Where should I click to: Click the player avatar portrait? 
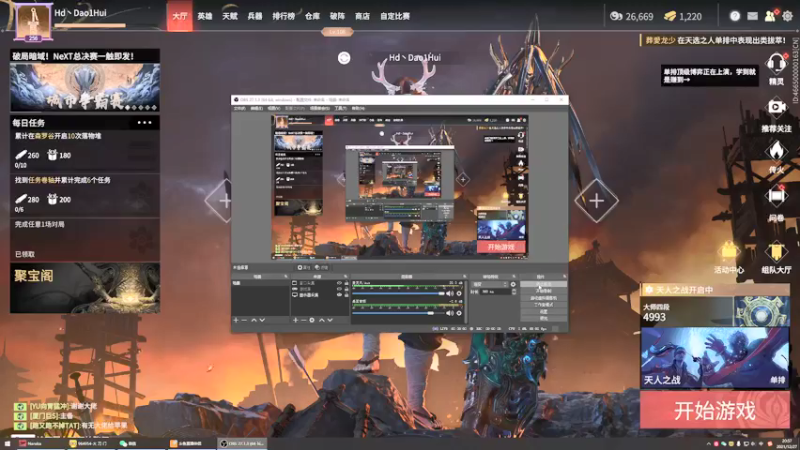pyautogui.click(x=34, y=21)
